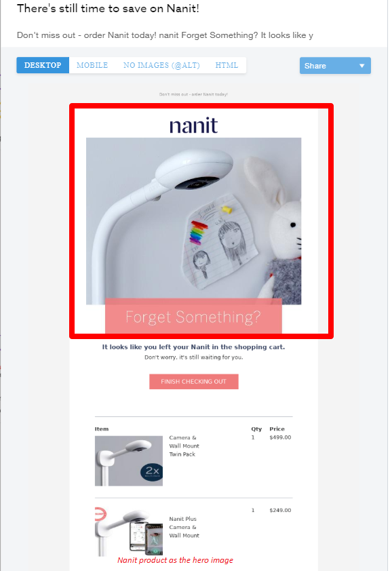Click the 2x multipack badge icon
Image resolution: width=392 pixels, height=571 pixels.
coord(151,471)
